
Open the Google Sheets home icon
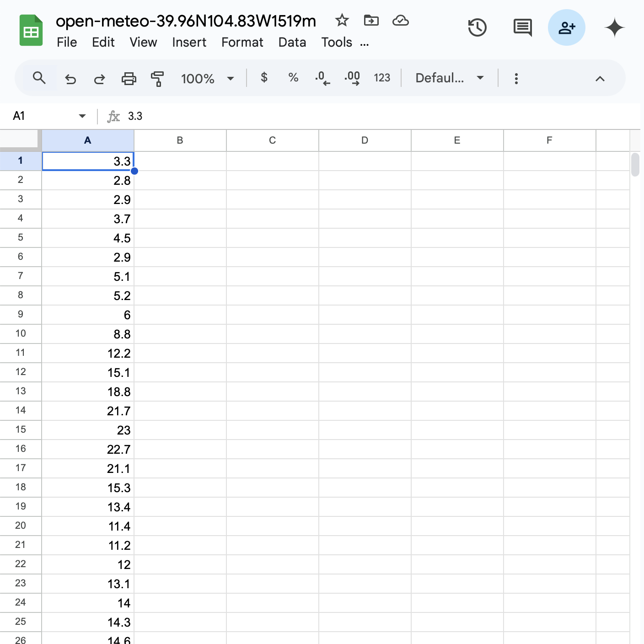[x=31, y=31]
